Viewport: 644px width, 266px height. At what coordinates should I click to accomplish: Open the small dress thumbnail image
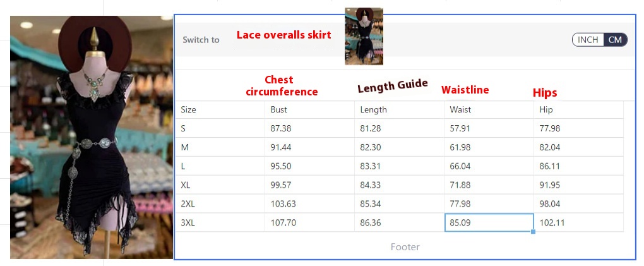pyautogui.click(x=364, y=36)
